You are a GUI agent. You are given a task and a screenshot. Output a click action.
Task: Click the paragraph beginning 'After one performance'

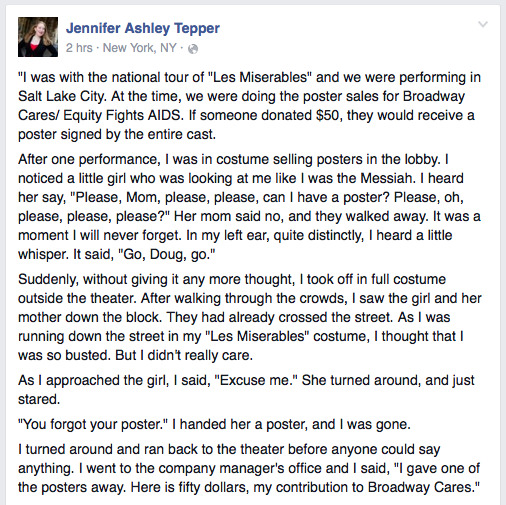249,207
